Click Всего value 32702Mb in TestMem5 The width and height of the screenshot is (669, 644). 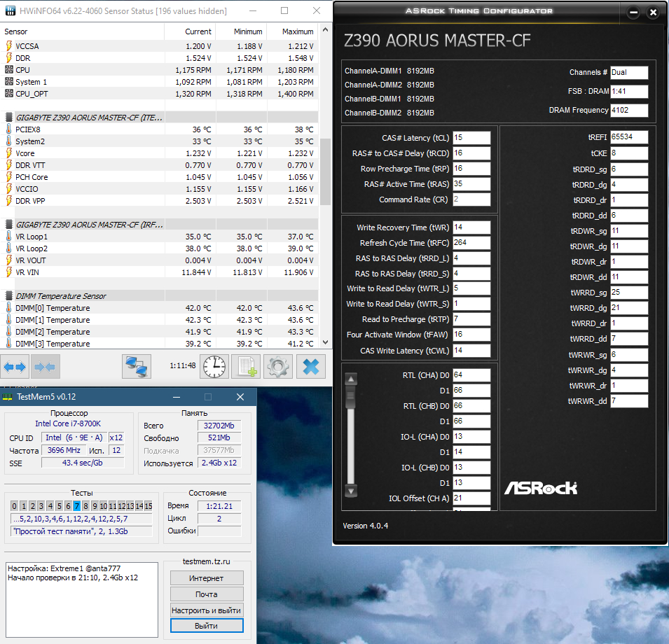(219, 426)
